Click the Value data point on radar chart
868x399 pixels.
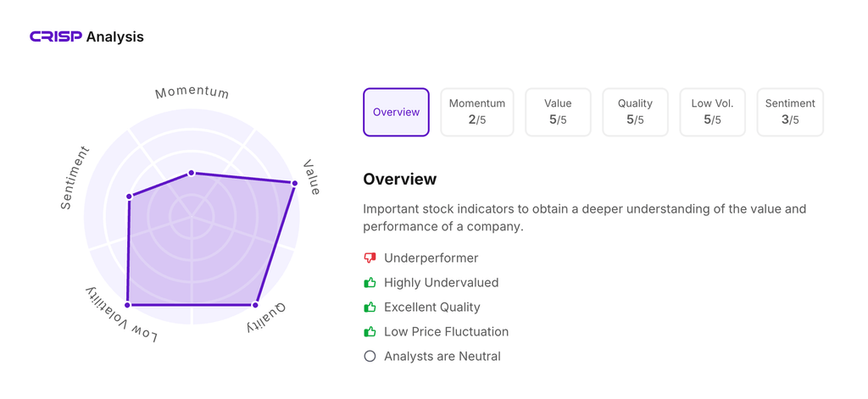[x=295, y=183]
